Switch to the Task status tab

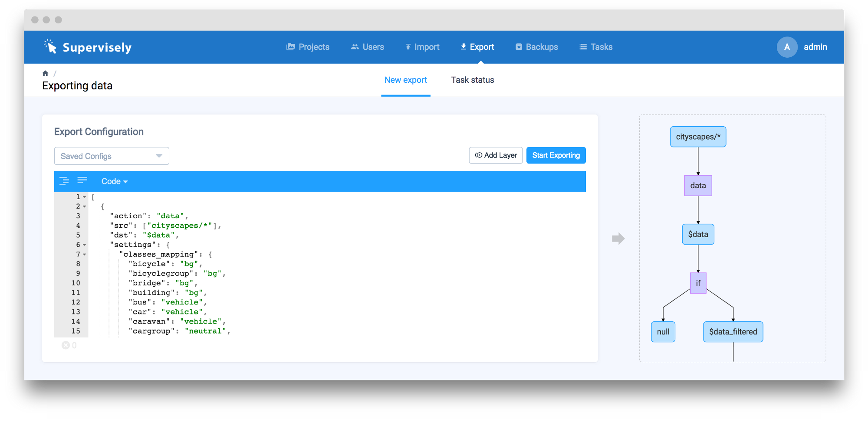pos(472,80)
